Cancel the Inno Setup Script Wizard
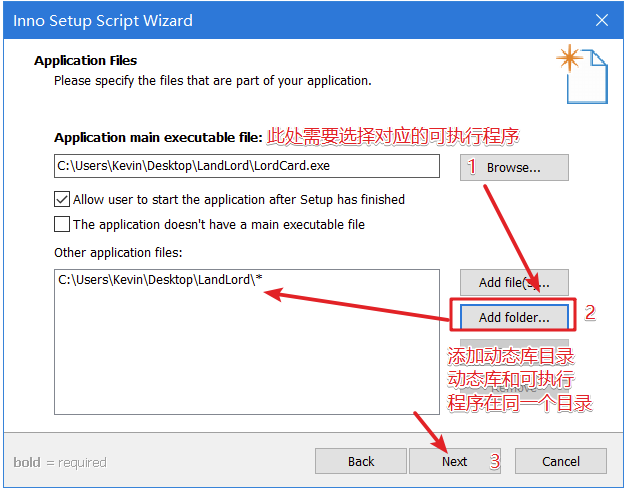 pyautogui.click(x=561, y=461)
